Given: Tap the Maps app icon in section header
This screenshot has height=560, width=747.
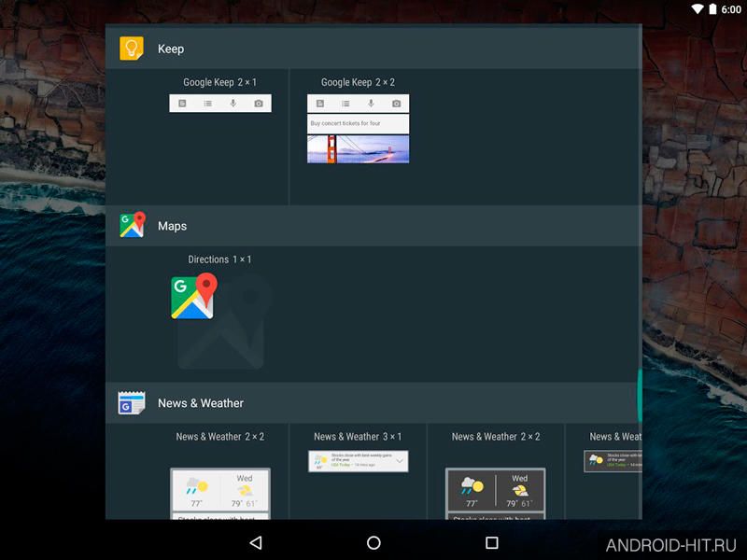Looking at the screenshot, I should click(x=132, y=225).
